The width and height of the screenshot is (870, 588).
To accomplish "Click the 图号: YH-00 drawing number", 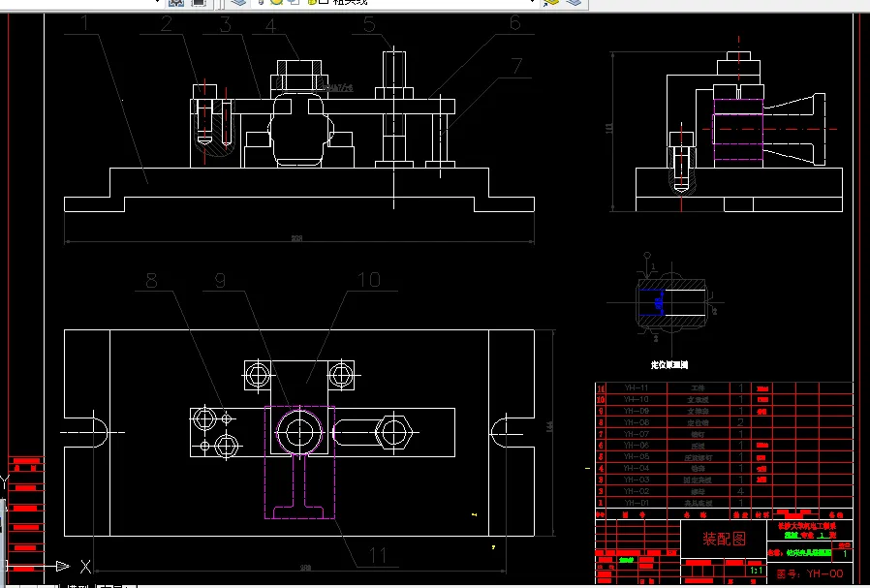I will (x=810, y=573).
